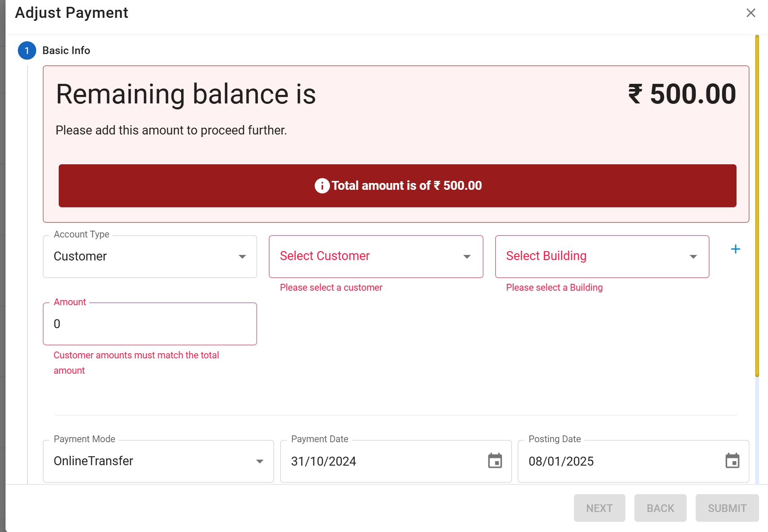Click the Payment Date text 31/10/2024
This screenshot has height=532, width=768.
[x=324, y=461]
